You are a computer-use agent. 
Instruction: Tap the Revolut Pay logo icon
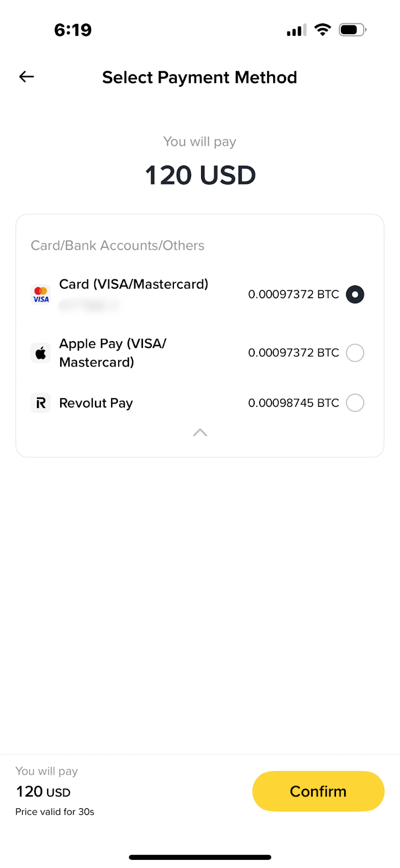tap(41, 403)
